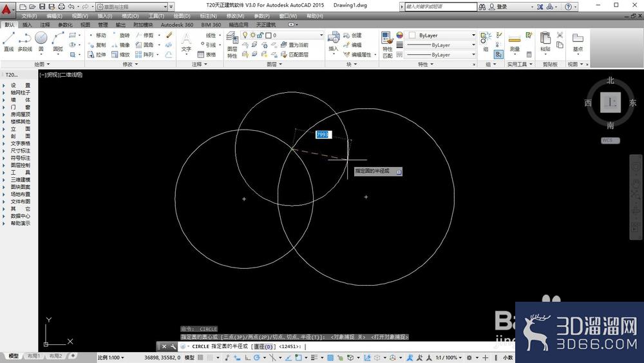Open the color ByLayer dropdown

pos(442,35)
